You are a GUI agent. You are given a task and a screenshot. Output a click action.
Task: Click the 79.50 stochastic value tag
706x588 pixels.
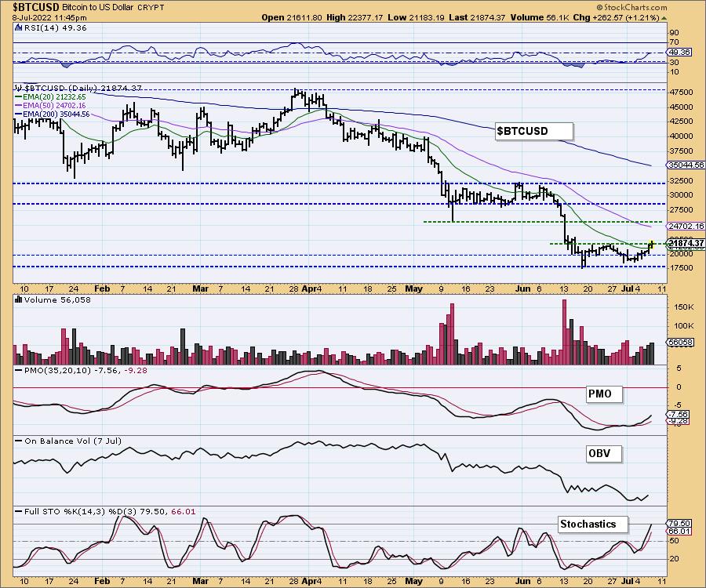680,524
